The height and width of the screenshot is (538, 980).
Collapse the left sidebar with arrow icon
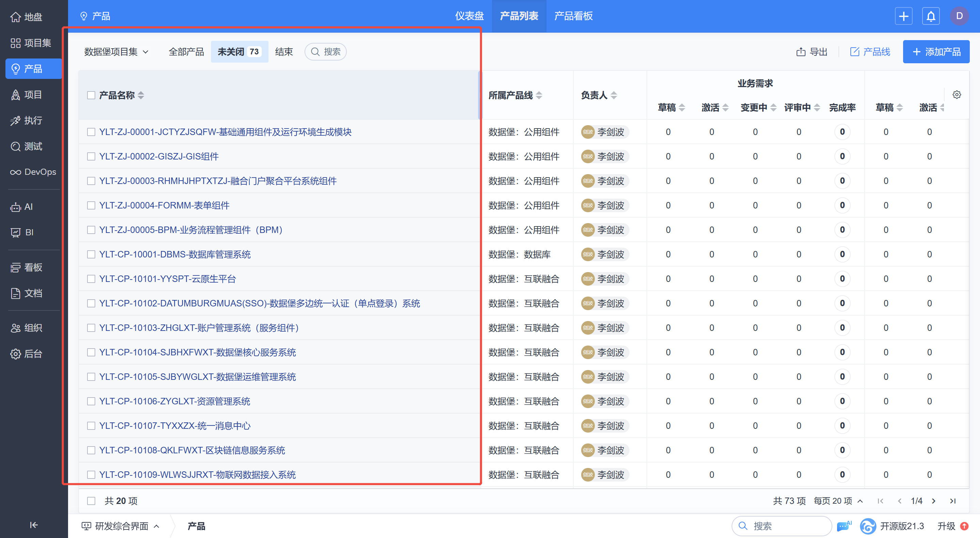pos(34,525)
